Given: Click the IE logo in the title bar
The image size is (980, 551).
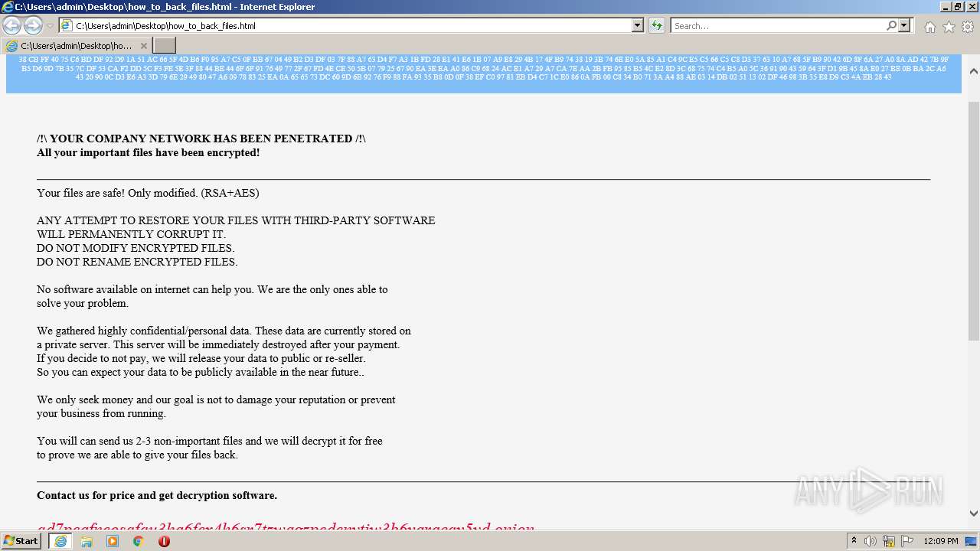Looking at the screenshot, I should (x=7, y=7).
